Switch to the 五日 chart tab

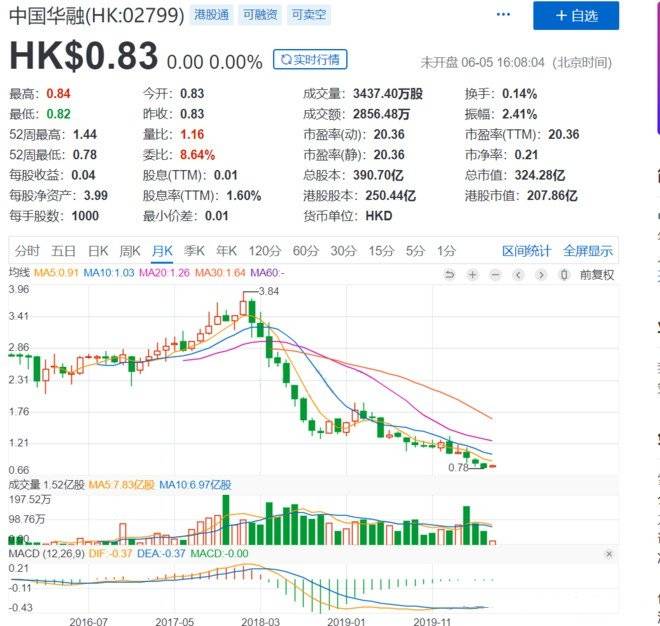63,251
